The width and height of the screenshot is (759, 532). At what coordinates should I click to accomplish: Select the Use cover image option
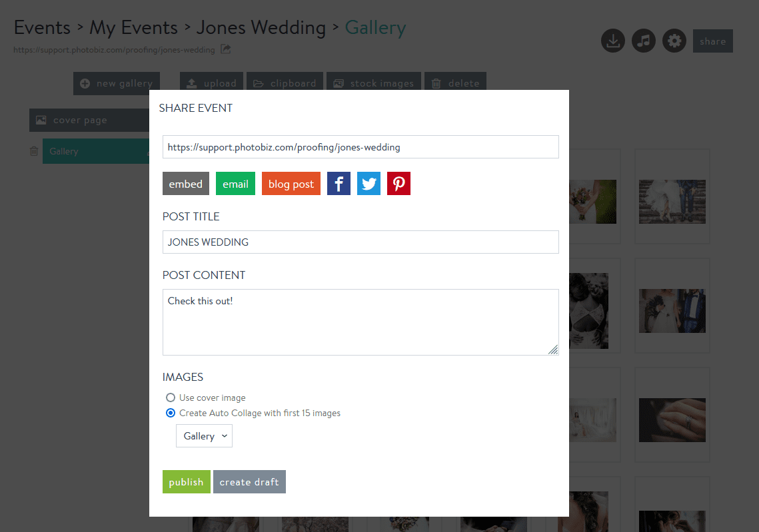click(x=170, y=398)
